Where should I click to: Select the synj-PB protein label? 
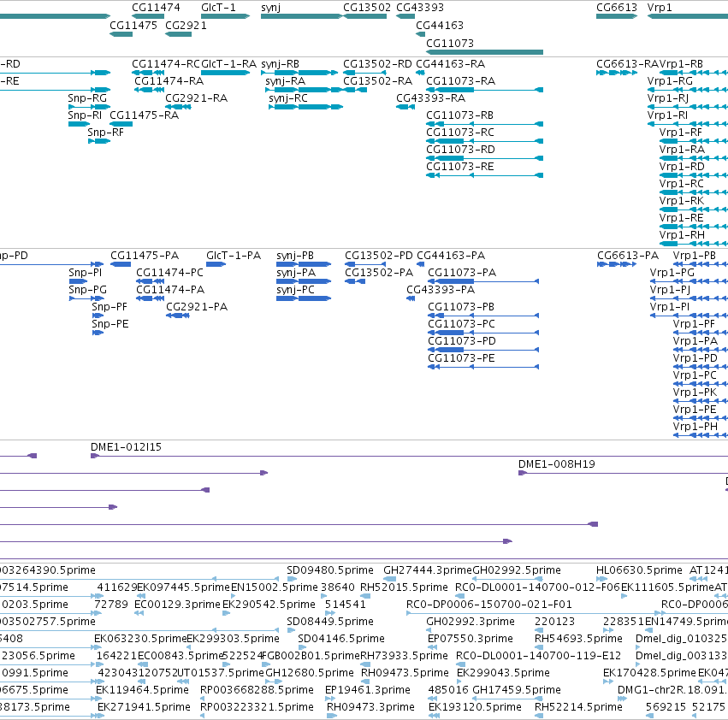pos(295,256)
